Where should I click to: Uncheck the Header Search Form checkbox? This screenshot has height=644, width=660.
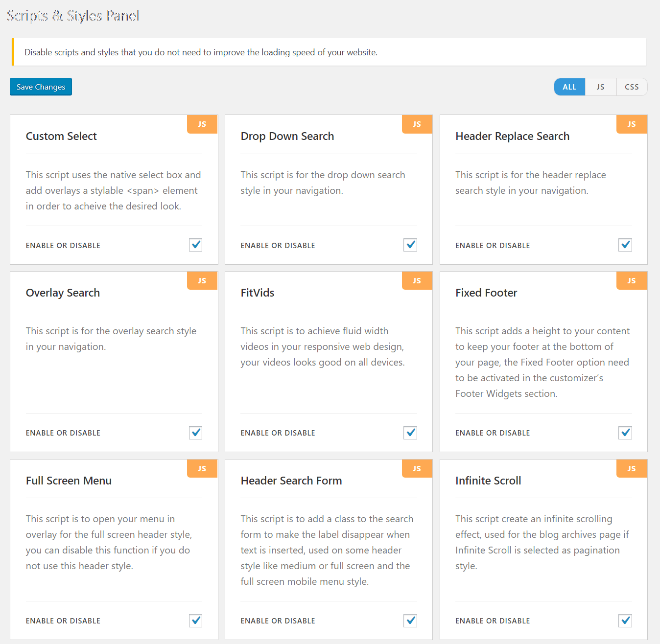coord(410,621)
